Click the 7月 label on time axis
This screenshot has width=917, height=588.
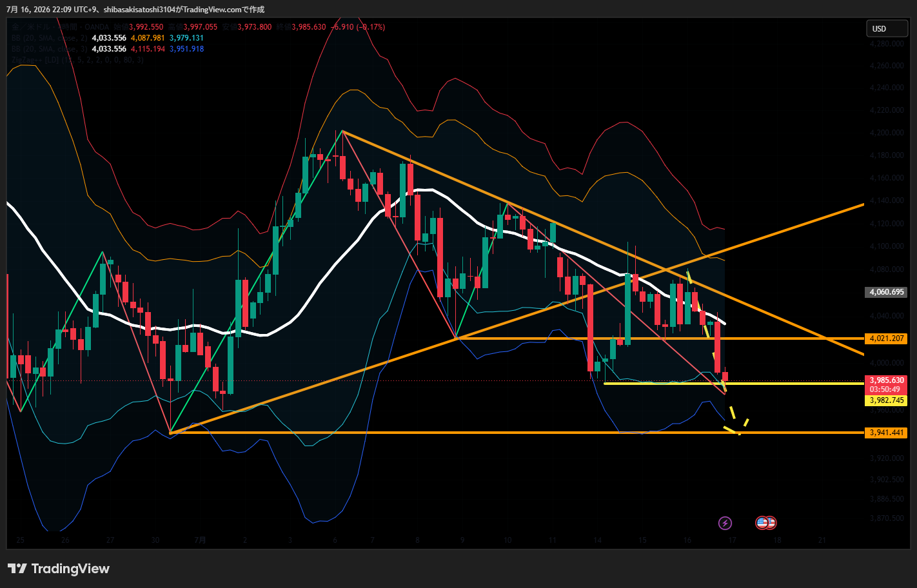pyautogui.click(x=201, y=540)
